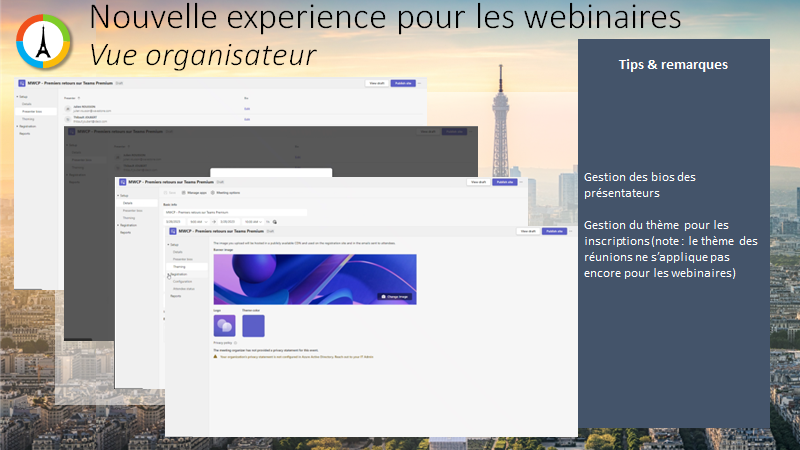Click the Teams webinar icon in the Details window
The image size is (800, 450).
122,182
